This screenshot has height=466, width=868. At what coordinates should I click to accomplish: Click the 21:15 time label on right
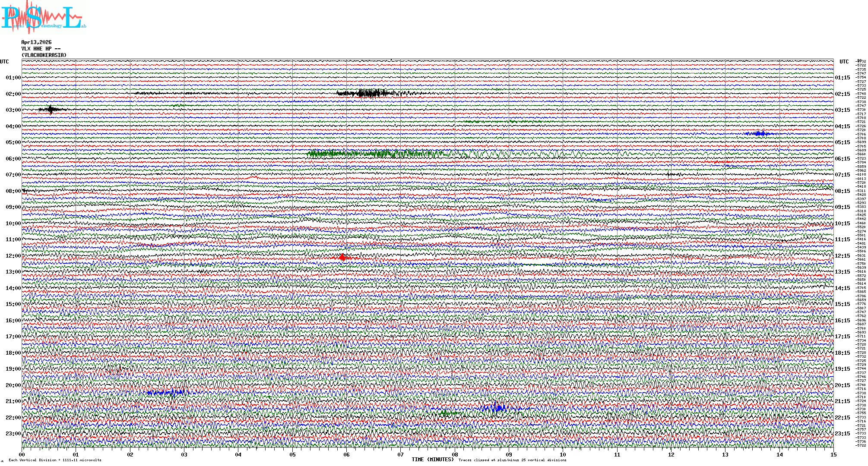tap(842, 401)
